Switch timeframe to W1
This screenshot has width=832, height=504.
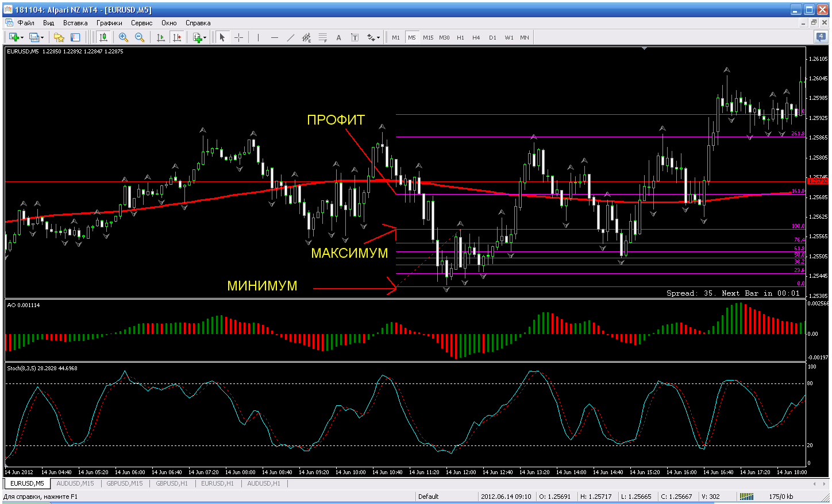tap(509, 37)
